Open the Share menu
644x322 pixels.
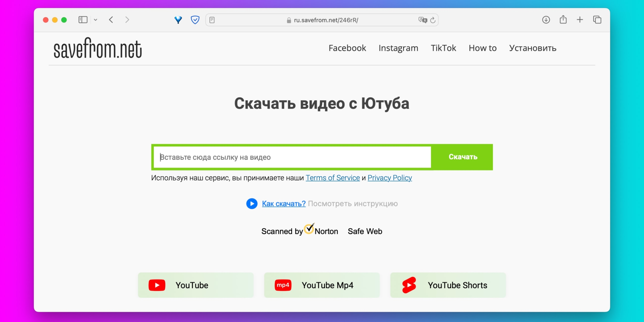[563, 19]
